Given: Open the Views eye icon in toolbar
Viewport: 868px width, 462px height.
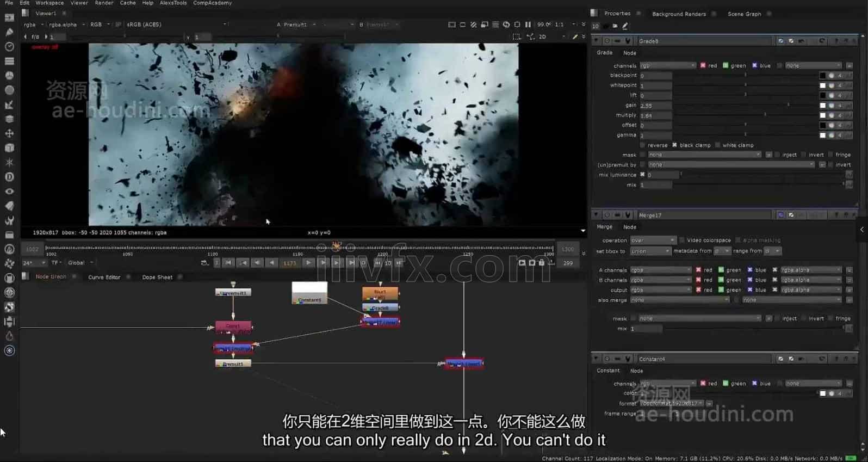Looking at the screenshot, I should pos(9,192).
